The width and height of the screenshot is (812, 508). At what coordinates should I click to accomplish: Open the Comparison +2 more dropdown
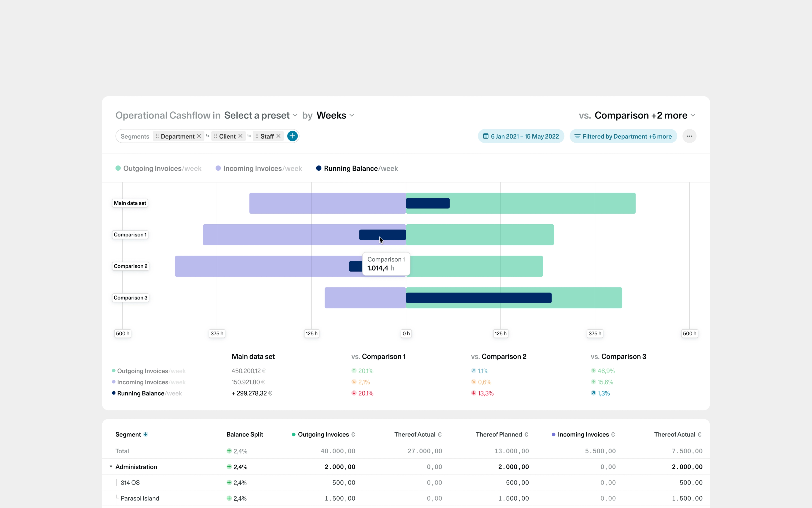click(645, 115)
